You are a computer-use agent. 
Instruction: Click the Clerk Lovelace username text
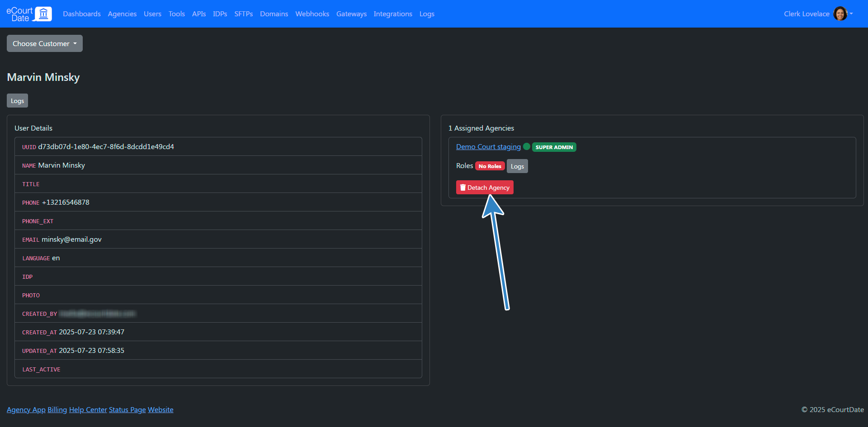point(807,14)
